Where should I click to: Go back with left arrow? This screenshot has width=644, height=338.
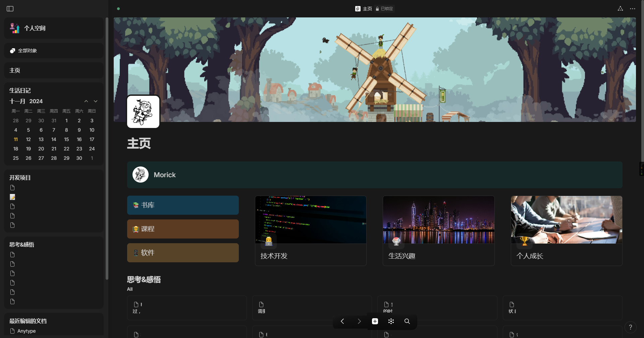pyautogui.click(x=342, y=321)
